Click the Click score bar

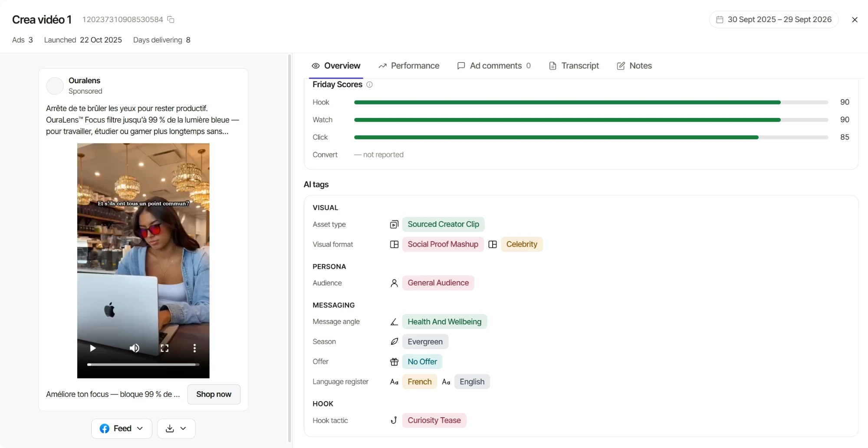(x=591, y=137)
